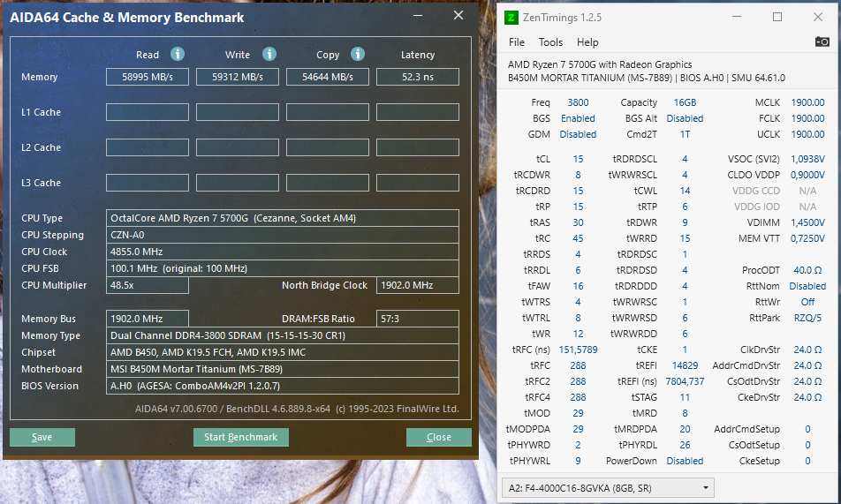Click the Memory Read 58995 MB/s field
The width and height of the screenshot is (841, 504).
148,77
